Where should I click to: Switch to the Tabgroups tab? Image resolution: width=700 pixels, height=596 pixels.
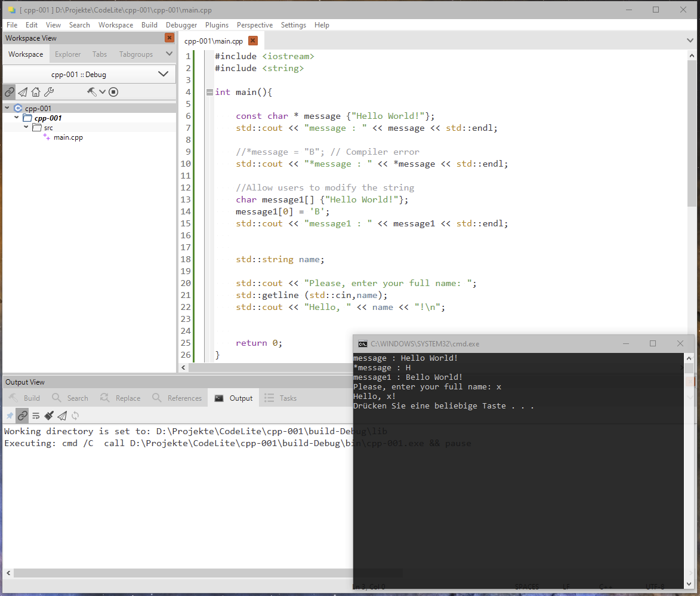tap(135, 54)
